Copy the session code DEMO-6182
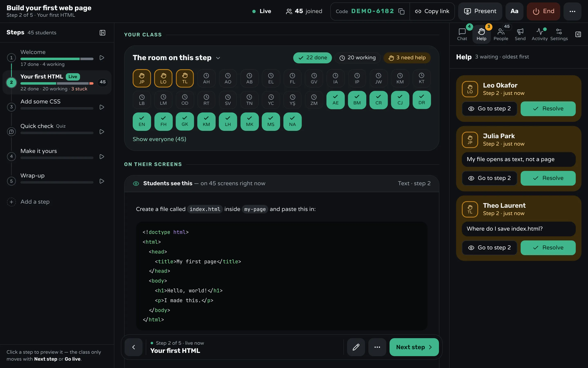 (401, 11)
